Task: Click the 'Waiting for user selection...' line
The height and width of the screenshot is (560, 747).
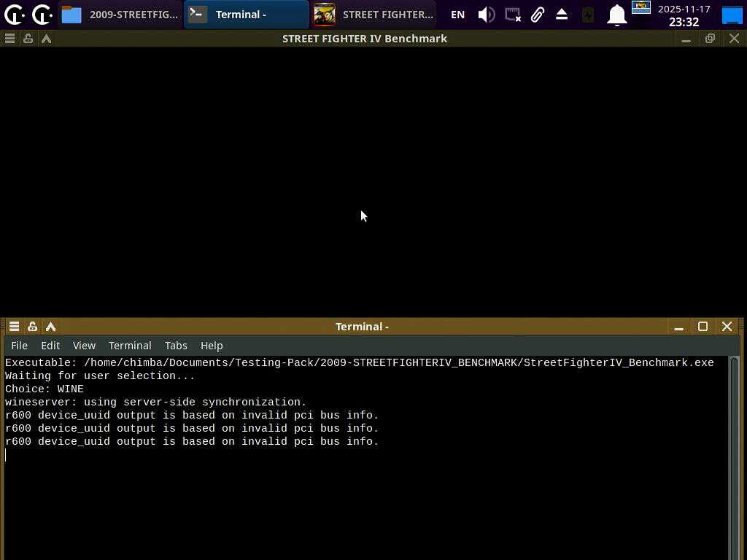Action: (99, 376)
